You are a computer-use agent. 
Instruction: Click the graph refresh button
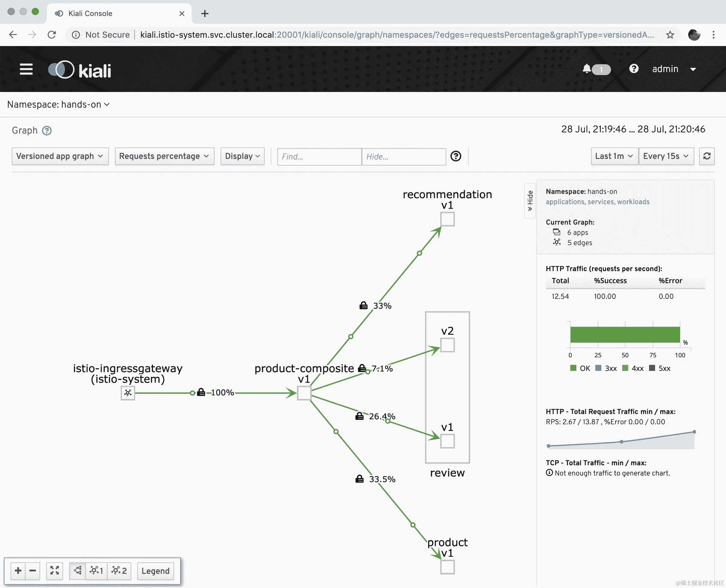point(707,156)
